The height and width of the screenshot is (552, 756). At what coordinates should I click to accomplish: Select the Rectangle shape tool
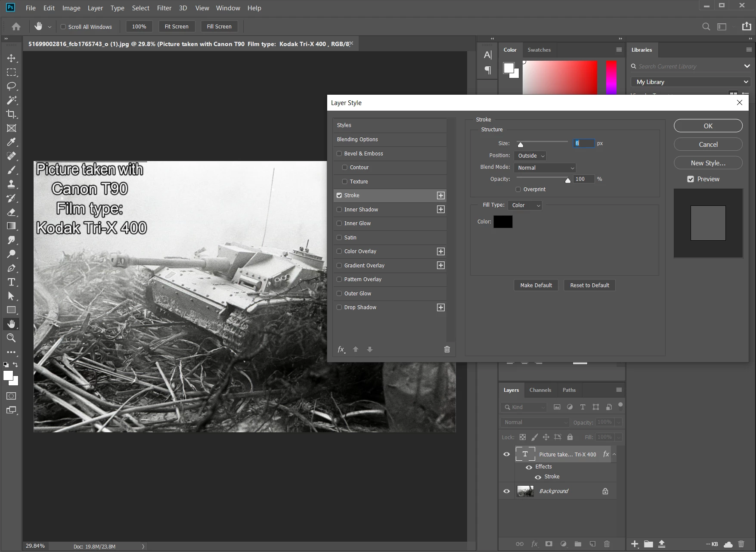(x=12, y=310)
